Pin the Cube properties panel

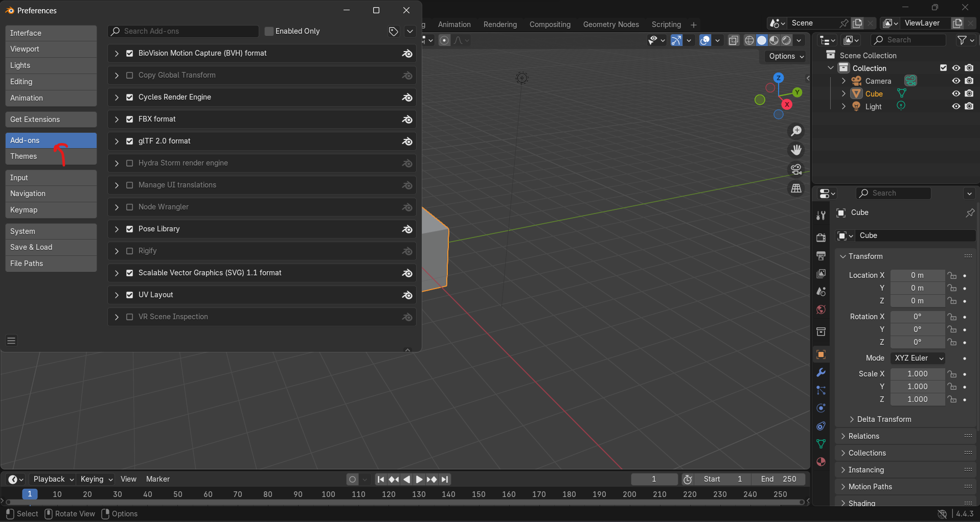click(x=970, y=212)
